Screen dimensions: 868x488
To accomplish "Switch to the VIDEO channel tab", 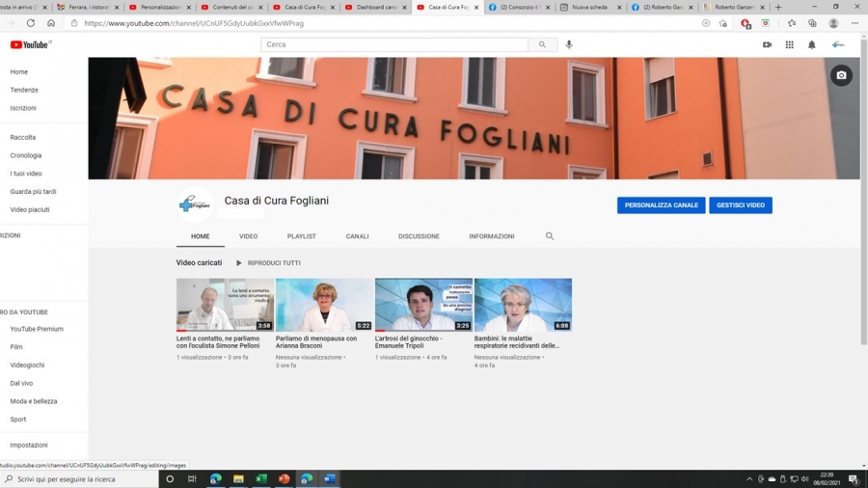I will click(x=248, y=236).
